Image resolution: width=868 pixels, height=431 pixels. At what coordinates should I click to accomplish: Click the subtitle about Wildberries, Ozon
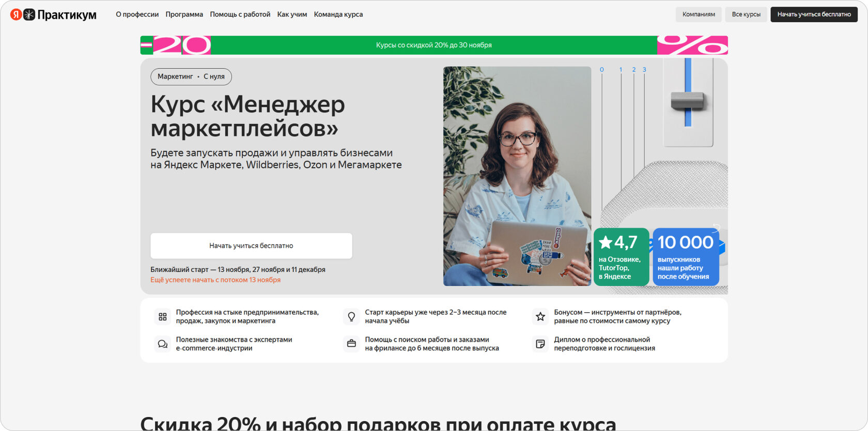(x=276, y=159)
